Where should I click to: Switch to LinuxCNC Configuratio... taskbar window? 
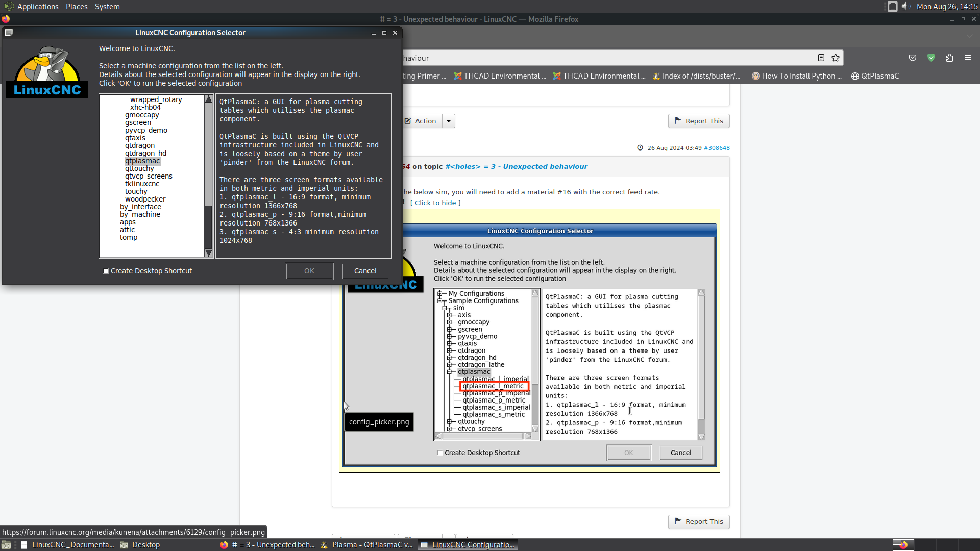coord(467,545)
